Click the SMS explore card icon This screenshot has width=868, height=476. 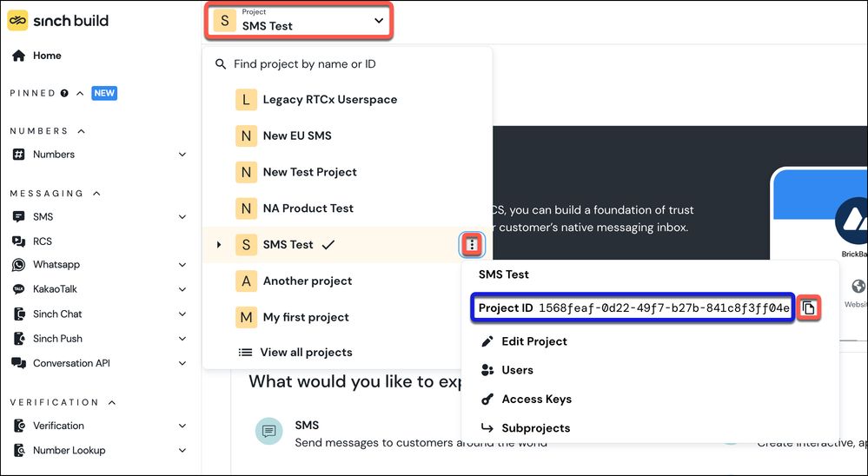(269, 431)
